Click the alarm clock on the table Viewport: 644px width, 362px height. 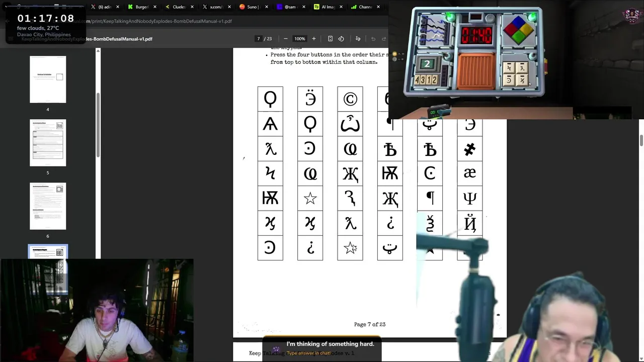(439, 111)
